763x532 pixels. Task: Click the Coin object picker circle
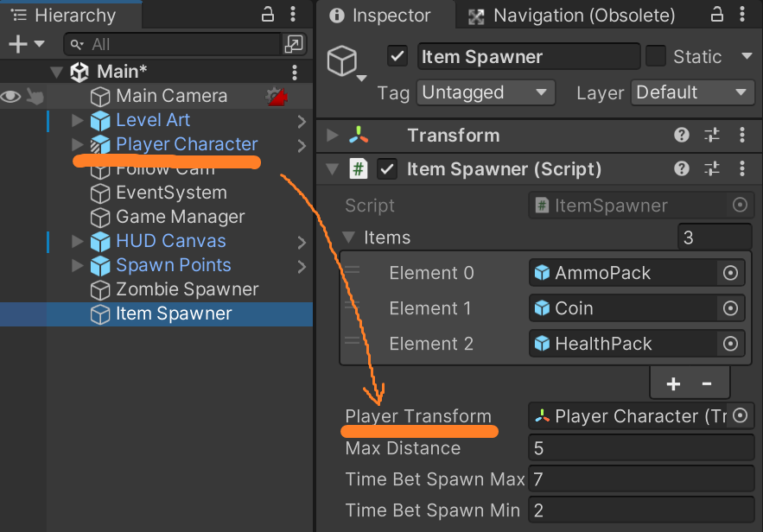pos(730,308)
